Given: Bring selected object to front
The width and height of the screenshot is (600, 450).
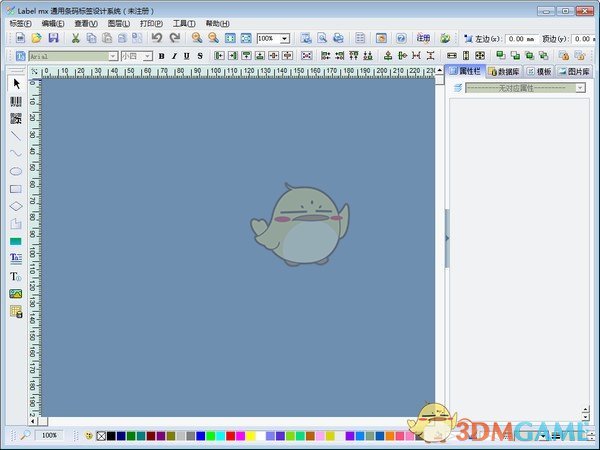Looking at the screenshot, I should 501,56.
